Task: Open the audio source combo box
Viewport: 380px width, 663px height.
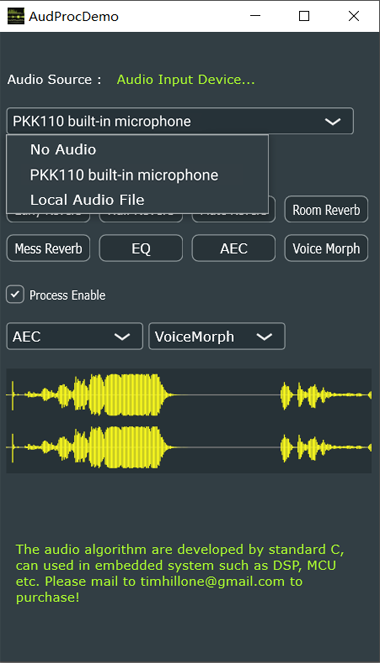Action: coord(180,121)
